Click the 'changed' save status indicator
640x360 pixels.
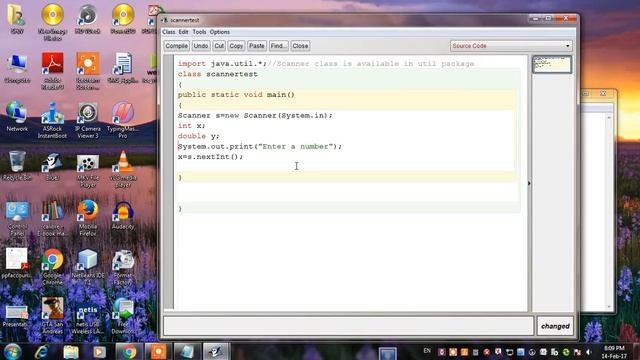555,326
